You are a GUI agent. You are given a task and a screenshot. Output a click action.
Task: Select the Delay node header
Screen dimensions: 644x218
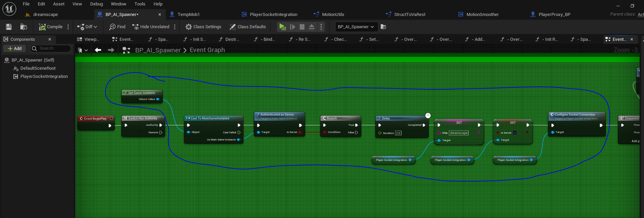(402, 118)
